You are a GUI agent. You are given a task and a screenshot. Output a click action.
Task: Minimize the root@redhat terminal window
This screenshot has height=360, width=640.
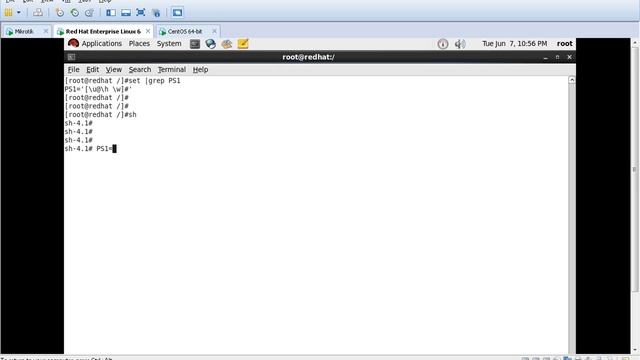coord(546,57)
